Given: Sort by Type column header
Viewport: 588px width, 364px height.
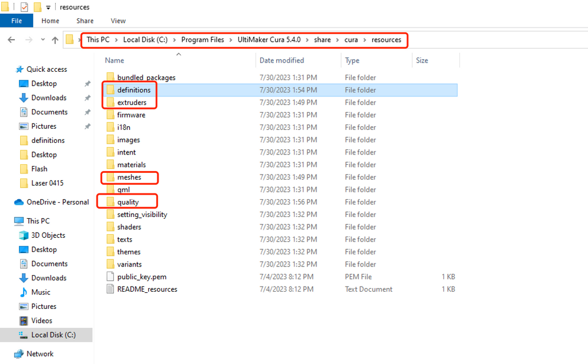Looking at the screenshot, I should [352, 60].
